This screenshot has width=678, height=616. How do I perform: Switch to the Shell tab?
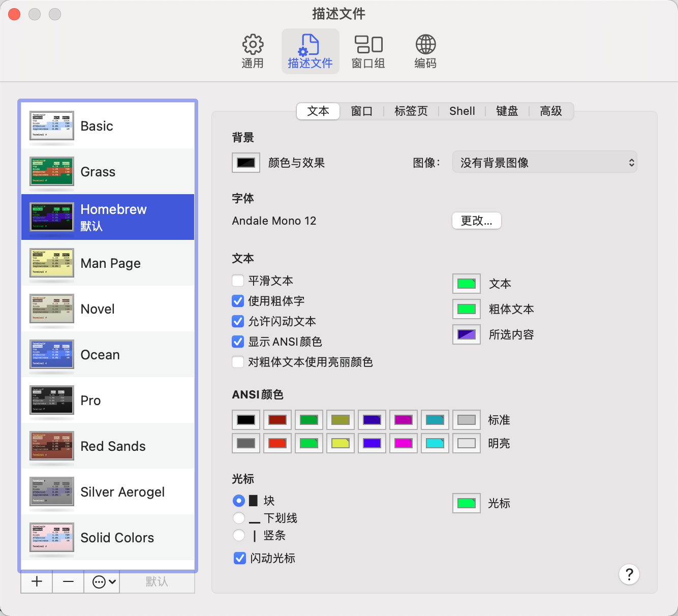(x=462, y=111)
